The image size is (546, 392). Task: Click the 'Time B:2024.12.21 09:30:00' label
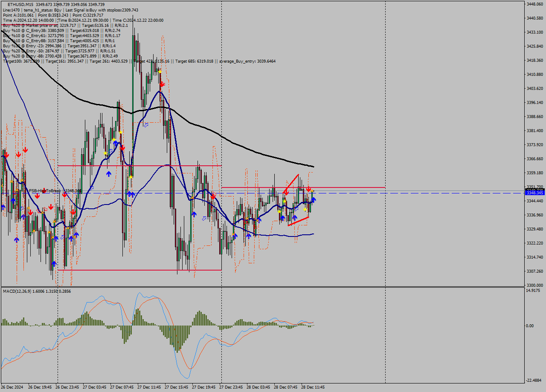click(83, 20)
